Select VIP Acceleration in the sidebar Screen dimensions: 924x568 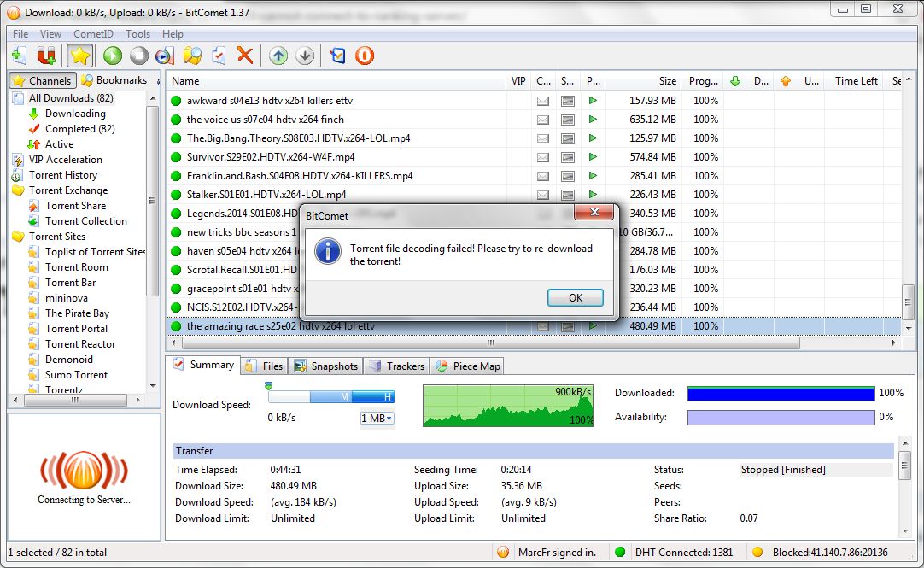pos(66,160)
